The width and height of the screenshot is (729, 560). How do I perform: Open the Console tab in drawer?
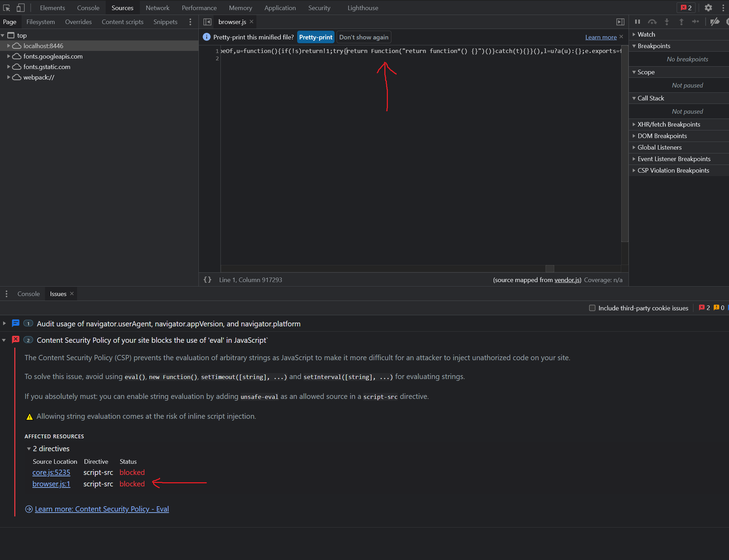click(28, 294)
